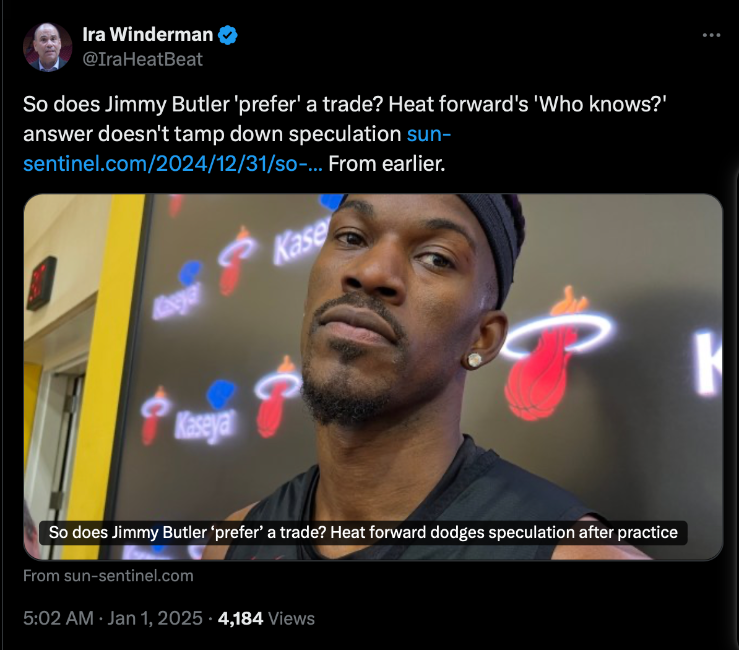
Task: Click the article headline caption overlay
Action: click(x=363, y=533)
